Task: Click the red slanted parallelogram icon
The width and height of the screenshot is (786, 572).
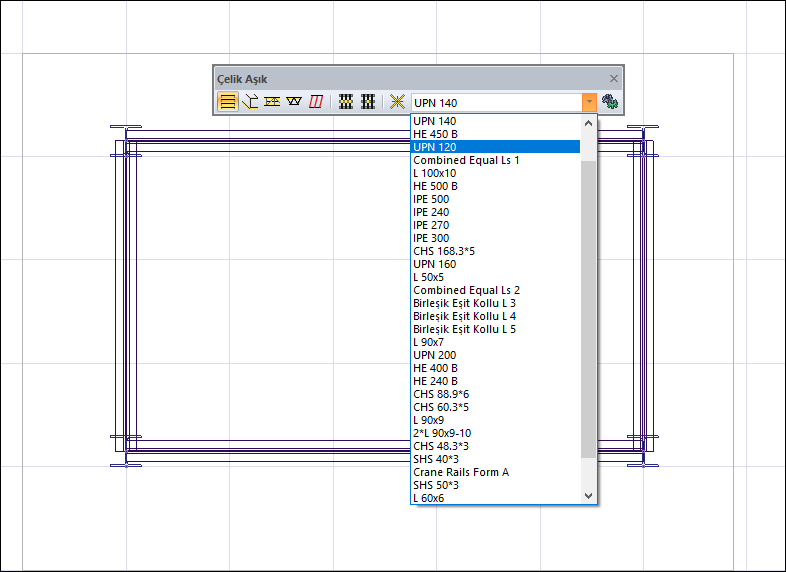Action: pos(316,102)
